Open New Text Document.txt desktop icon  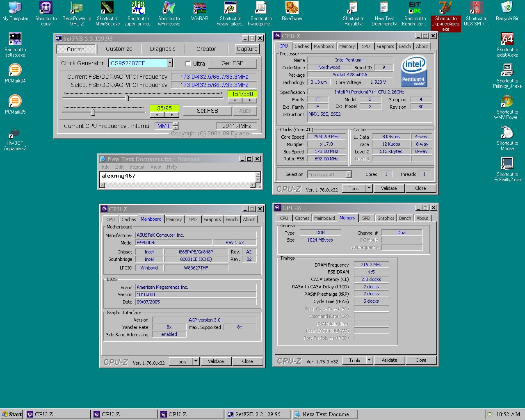coord(384,14)
